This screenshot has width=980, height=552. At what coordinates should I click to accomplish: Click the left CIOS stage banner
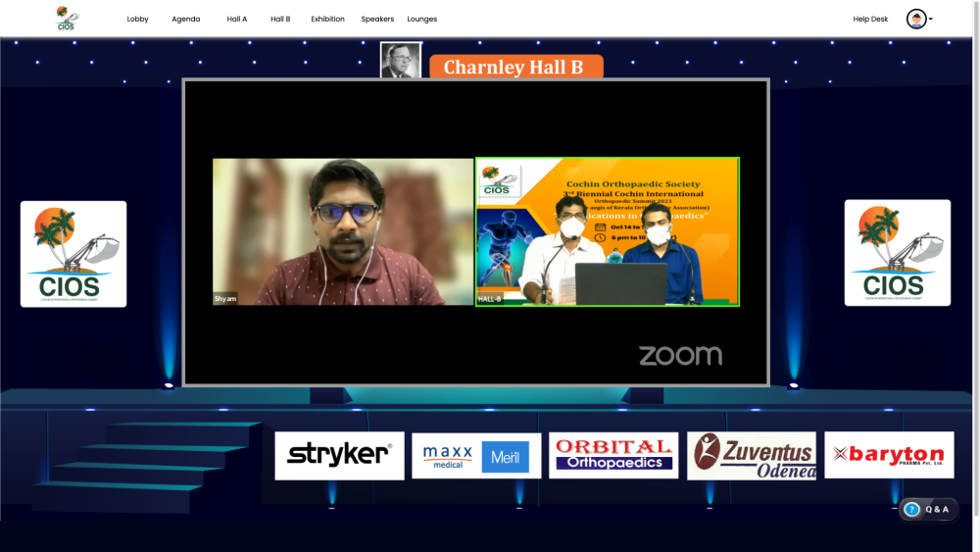73,254
